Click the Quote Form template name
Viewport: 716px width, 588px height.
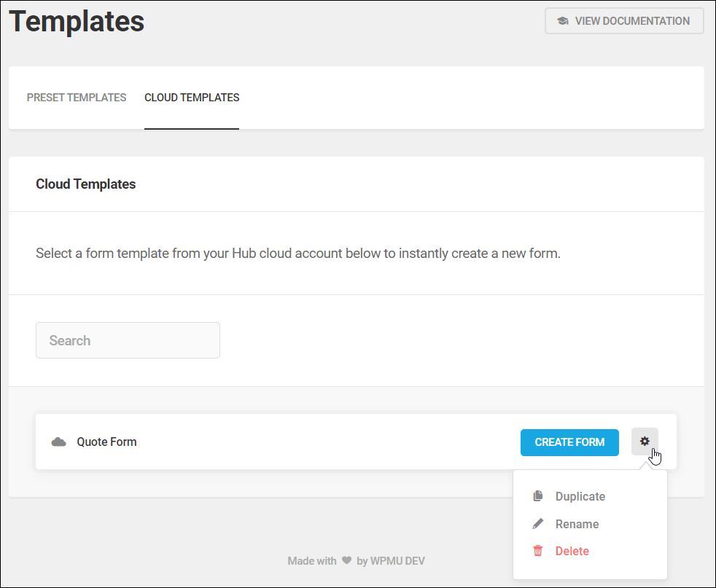106,442
